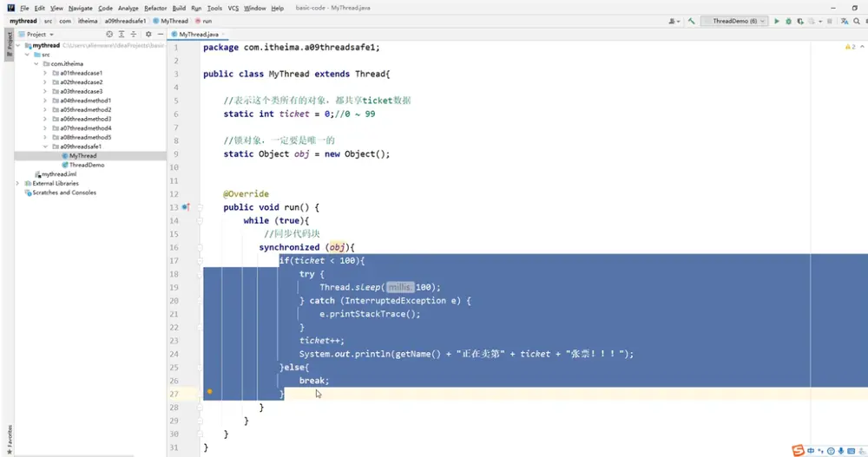Open the ThreadDemo (6) run configuration dropdown
The height and width of the screenshot is (457, 868).
coord(734,21)
